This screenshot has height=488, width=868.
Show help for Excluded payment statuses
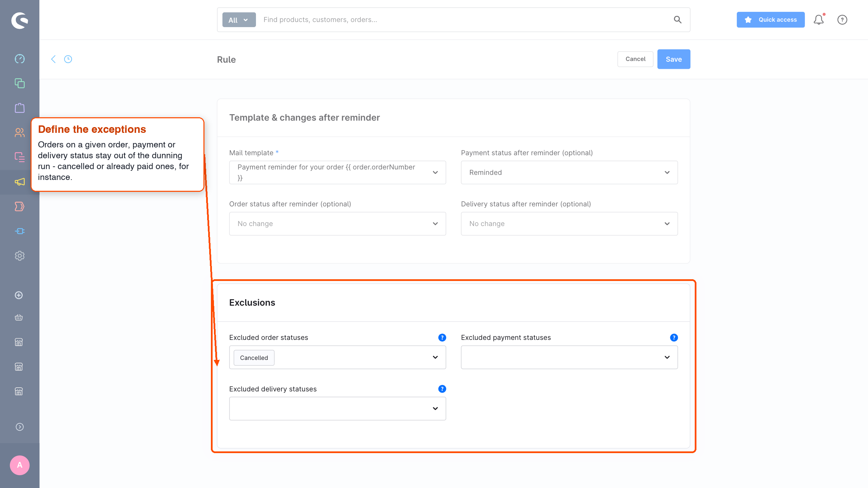674,338
